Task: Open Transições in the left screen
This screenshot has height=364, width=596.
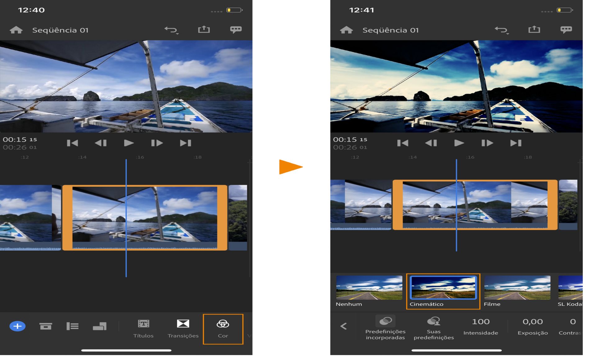Action: pyautogui.click(x=183, y=329)
